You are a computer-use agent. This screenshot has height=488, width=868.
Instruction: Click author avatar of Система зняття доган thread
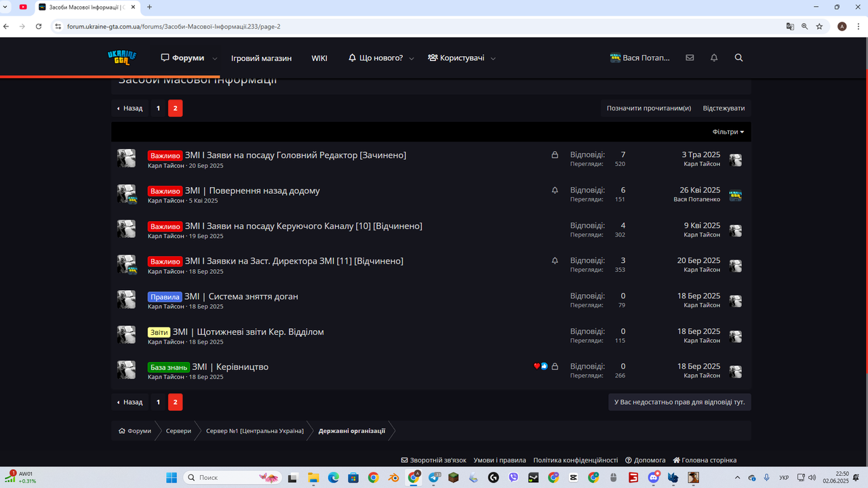126,300
